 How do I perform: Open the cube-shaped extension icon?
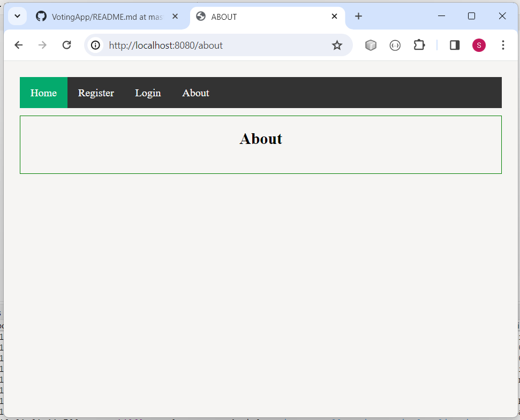tap(371, 45)
